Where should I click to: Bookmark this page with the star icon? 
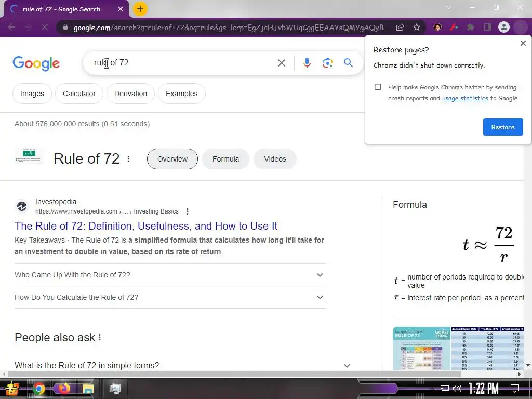click(417, 27)
